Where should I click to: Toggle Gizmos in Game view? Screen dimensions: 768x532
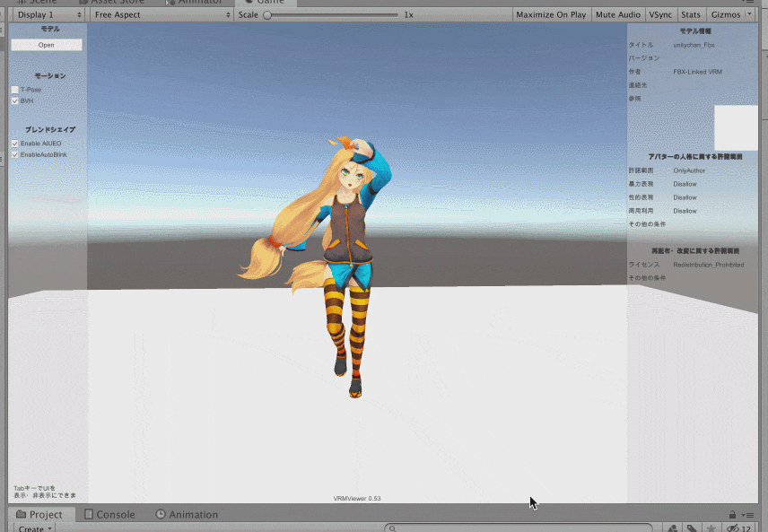[x=726, y=14]
